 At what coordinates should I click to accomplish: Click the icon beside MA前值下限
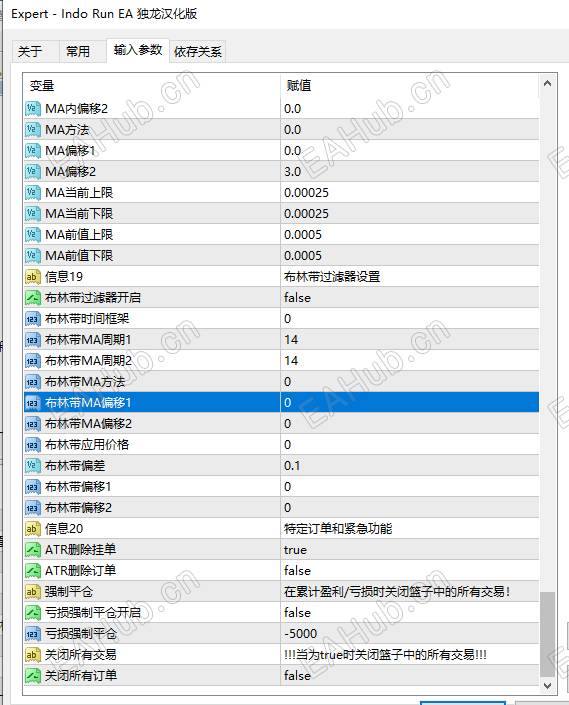pos(32,256)
